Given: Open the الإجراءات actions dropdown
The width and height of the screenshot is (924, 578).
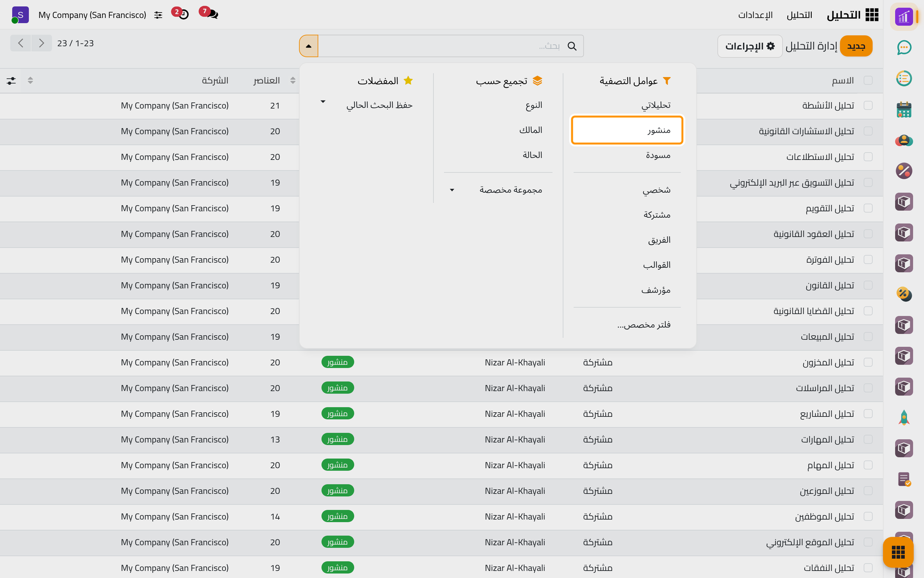Looking at the screenshot, I should pos(750,46).
